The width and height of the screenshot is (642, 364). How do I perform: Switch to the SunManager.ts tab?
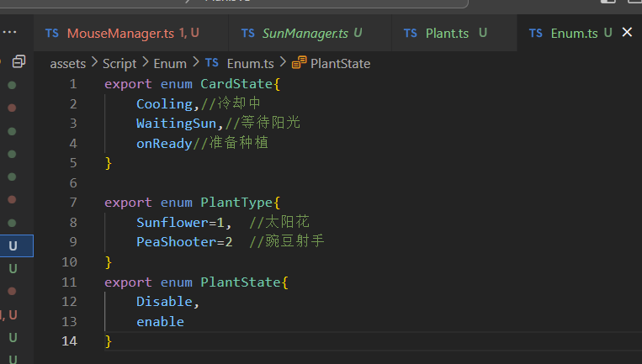(305, 34)
